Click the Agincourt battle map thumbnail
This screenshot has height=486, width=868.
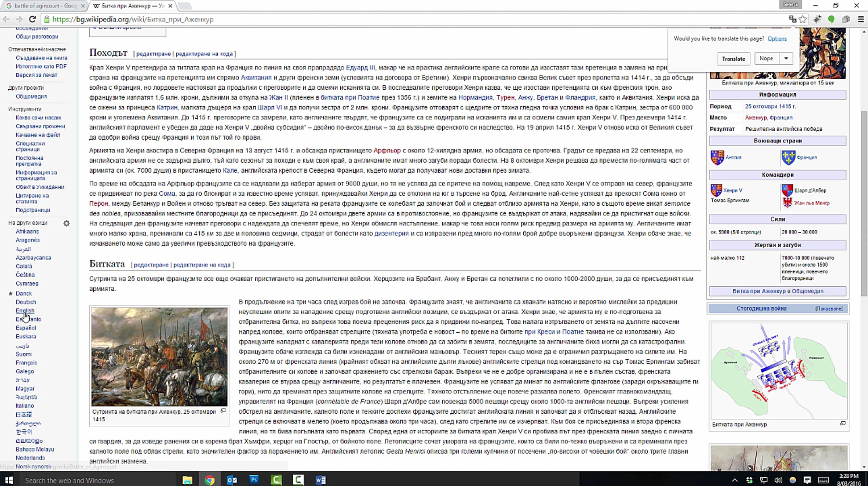pyautogui.click(x=778, y=371)
